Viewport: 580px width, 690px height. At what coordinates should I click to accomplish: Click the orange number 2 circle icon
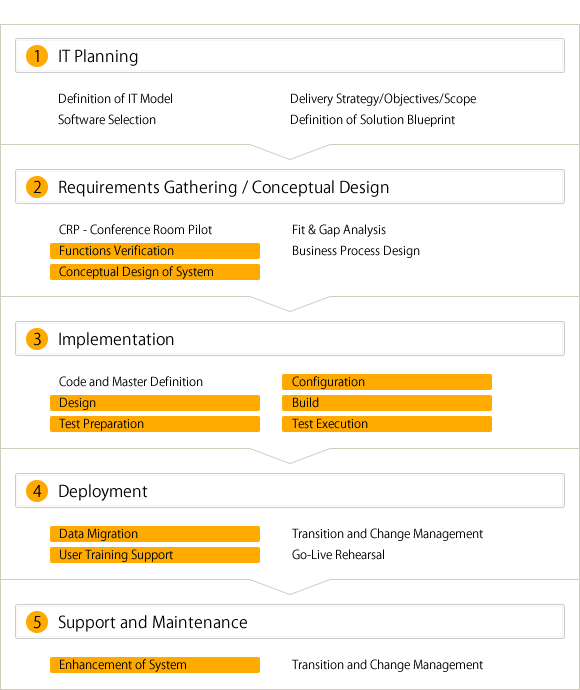pyautogui.click(x=37, y=187)
